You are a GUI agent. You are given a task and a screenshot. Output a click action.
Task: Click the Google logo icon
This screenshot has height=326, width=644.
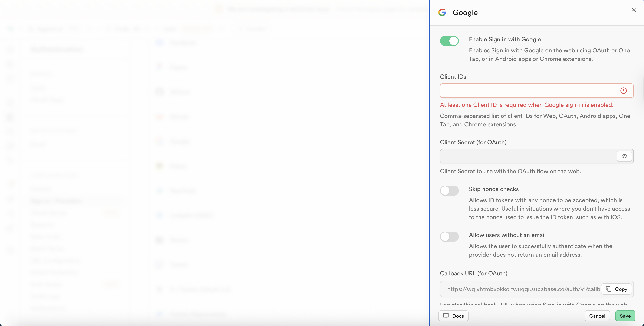click(x=442, y=12)
